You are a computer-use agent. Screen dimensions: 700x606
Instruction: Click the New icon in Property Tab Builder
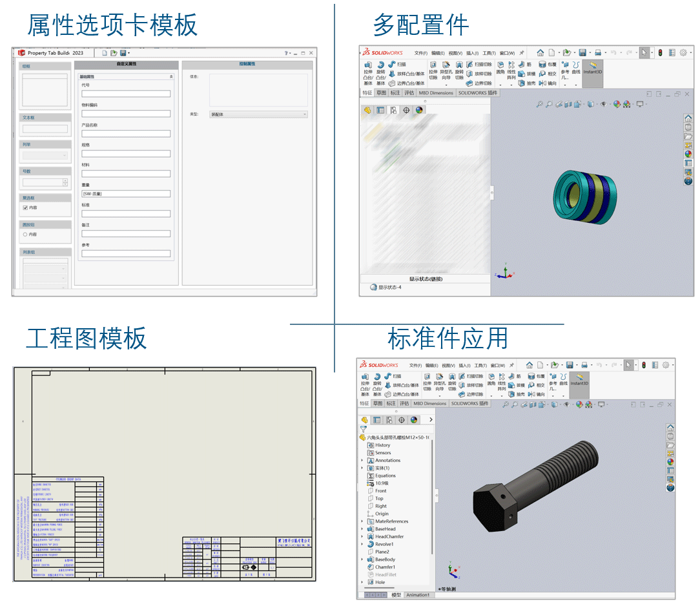(x=105, y=53)
